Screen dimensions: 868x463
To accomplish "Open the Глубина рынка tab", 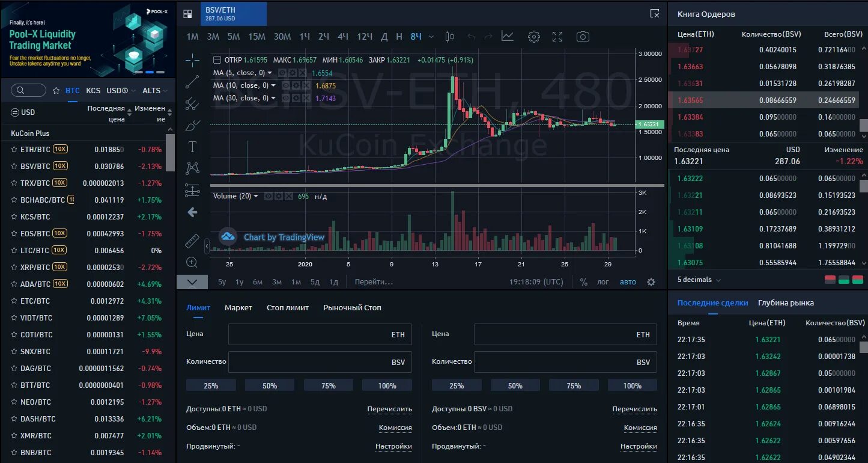I will click(x=786, y=303).
